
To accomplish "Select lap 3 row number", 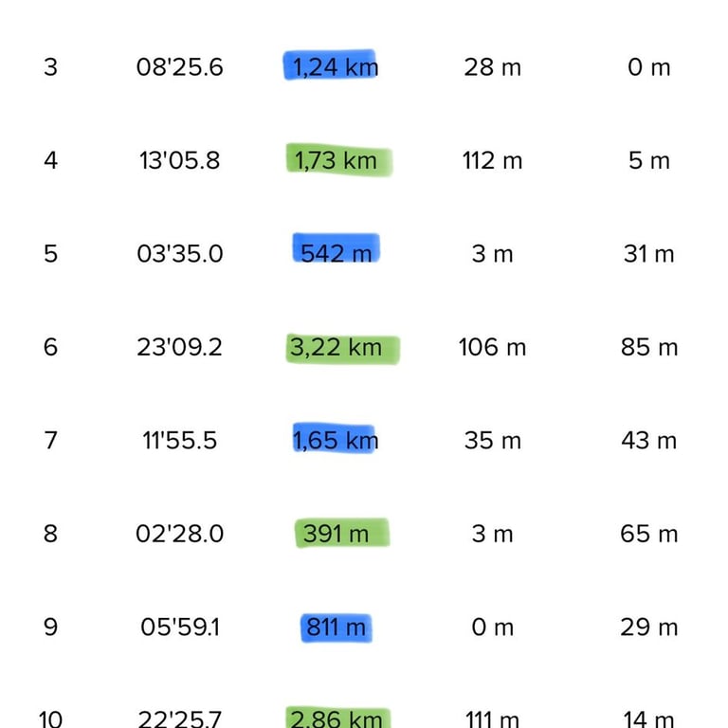I will point(50,67).
